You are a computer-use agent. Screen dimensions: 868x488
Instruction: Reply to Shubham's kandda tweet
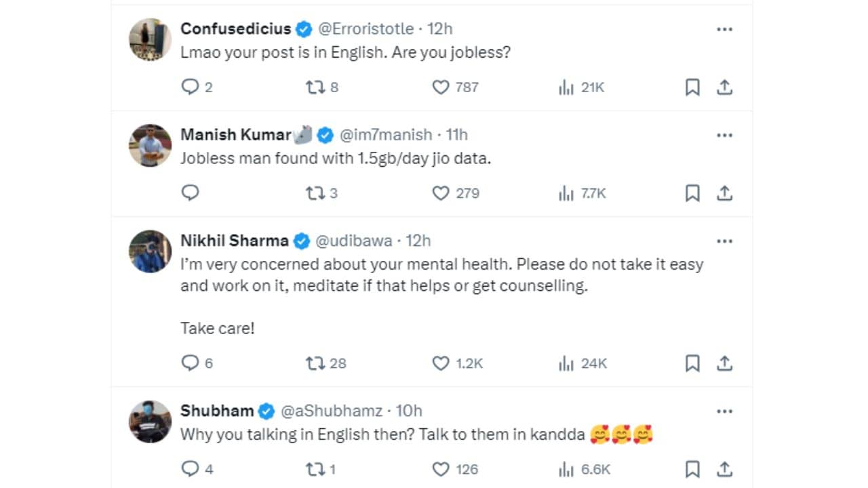click(x=191, y=469)
